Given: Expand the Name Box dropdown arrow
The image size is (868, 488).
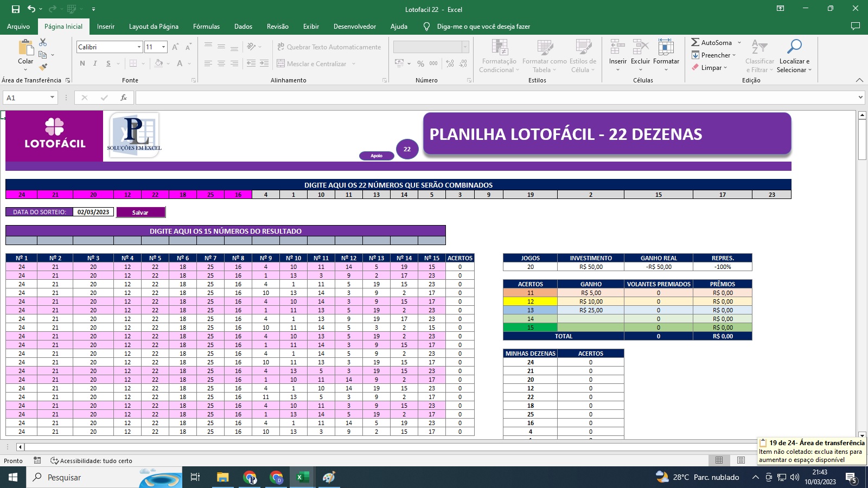Looking at the screenshot, I should point(52,98).
